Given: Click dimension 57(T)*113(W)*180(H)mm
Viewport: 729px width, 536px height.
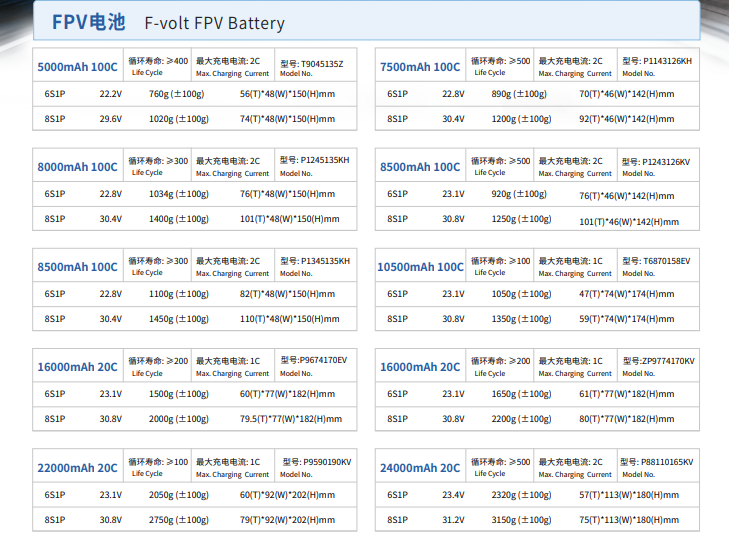Looking at the screenshot, I should point(629,495).
